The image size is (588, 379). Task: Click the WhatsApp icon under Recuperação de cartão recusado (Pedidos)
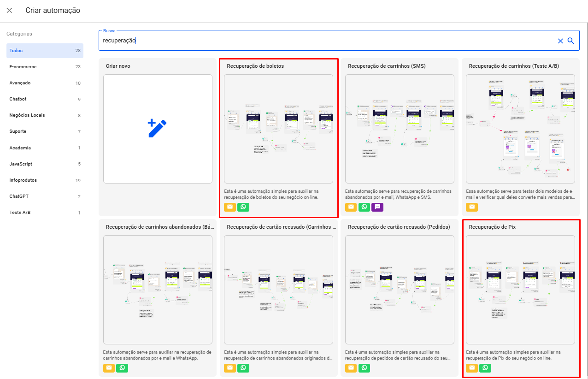click(x=365, y=368)
